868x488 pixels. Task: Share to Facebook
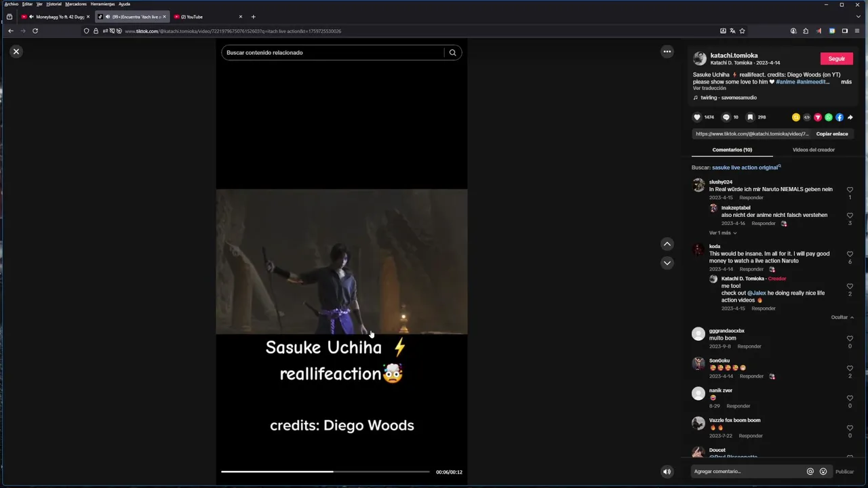pos(840,117)
